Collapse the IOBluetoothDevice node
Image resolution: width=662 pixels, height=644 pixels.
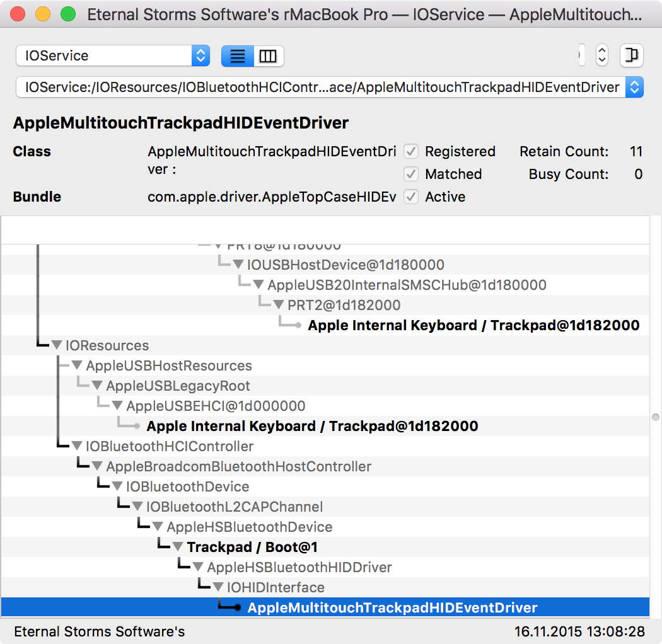tap(117, 486)
